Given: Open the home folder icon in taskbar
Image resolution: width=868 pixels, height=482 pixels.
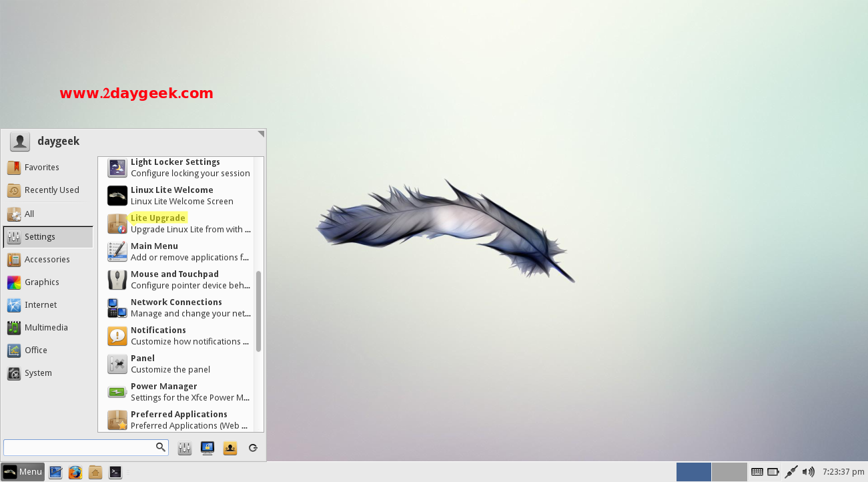Looking at the screenshot, I should (95, 472).
